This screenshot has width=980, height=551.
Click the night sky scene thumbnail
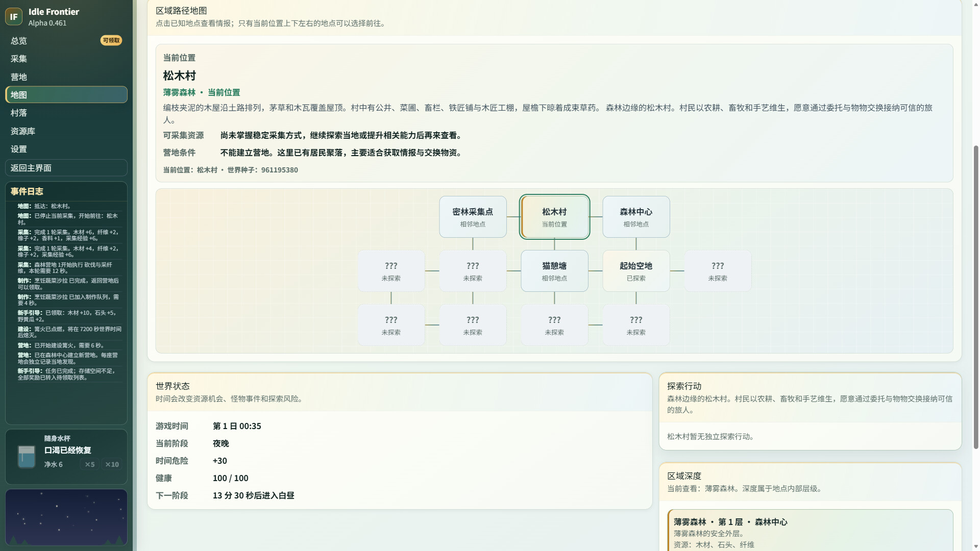[x=66, y=517]
